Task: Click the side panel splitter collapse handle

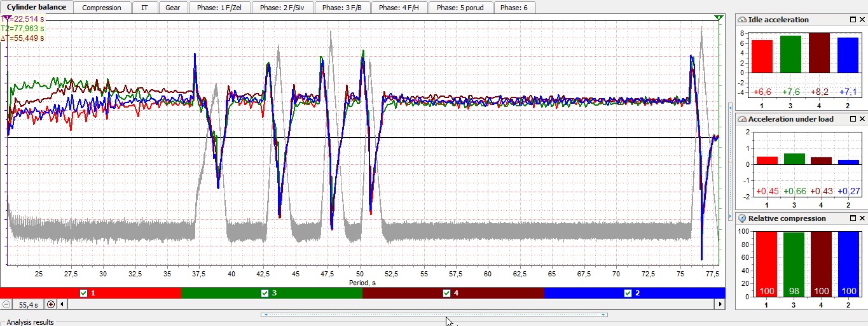Action: (730, 162)
